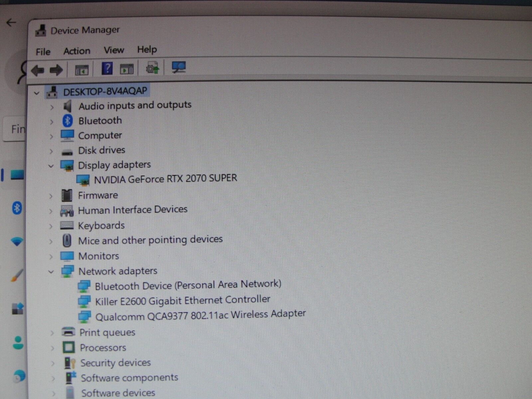Click the Security devices key icon

(70, 363)
